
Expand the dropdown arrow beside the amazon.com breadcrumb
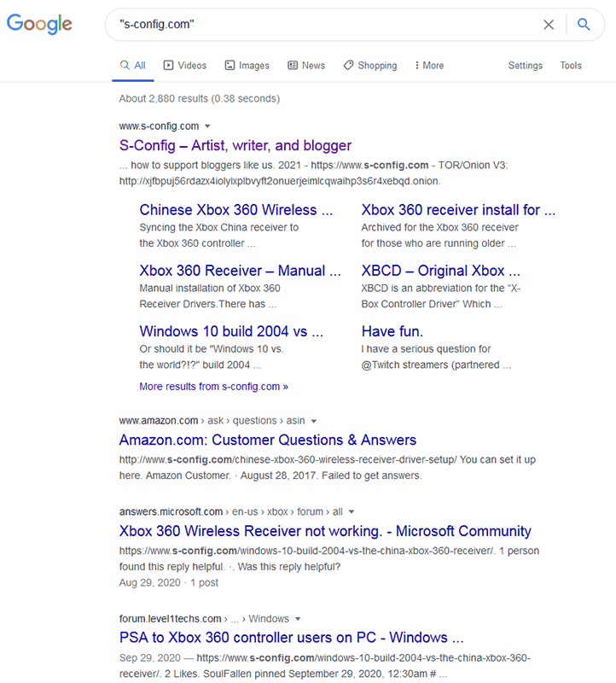314,421
